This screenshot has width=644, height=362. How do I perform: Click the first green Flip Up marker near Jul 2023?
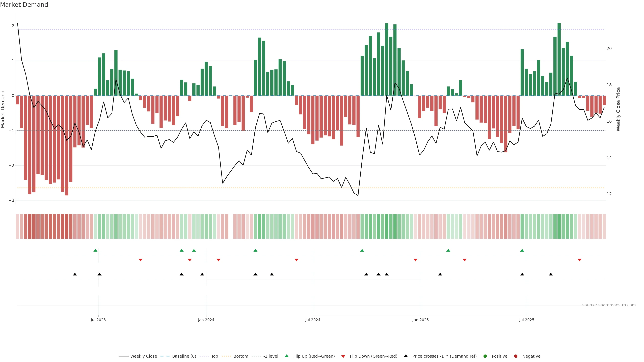point(95,251)
